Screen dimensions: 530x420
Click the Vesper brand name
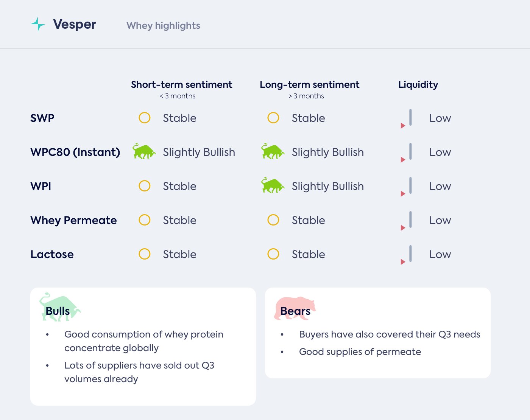pyautogui.click(x=75, y=24)
